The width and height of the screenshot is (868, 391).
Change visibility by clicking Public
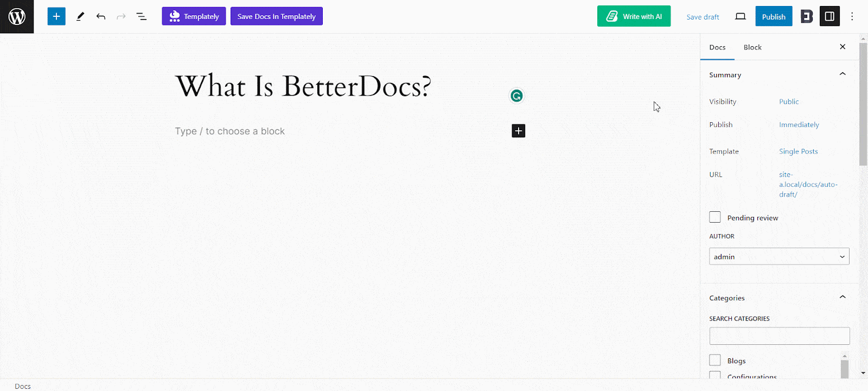click(789, 102)
